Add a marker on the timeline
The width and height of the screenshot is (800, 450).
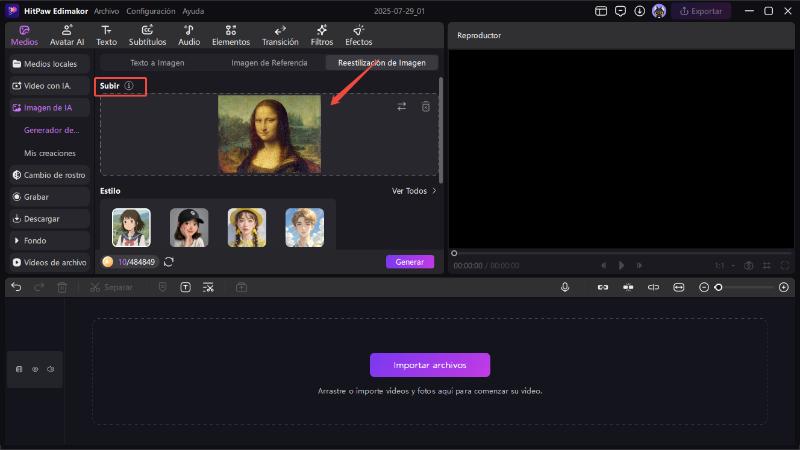162,287
